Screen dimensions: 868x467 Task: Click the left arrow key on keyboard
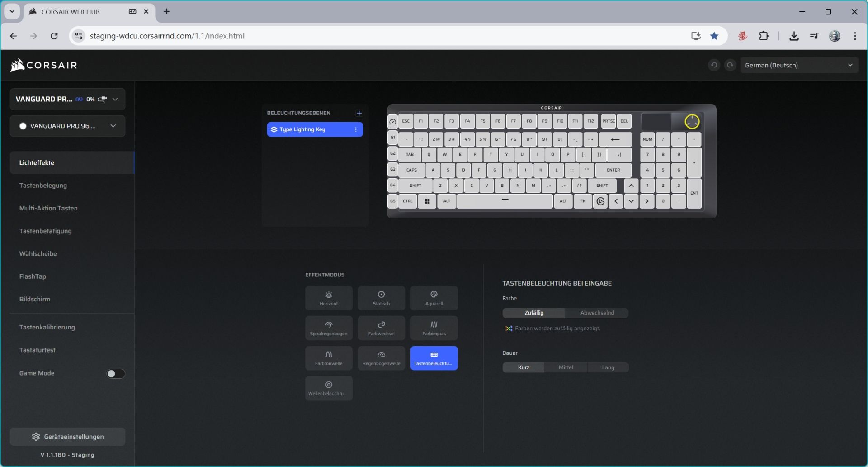click(x=616, y=201)
